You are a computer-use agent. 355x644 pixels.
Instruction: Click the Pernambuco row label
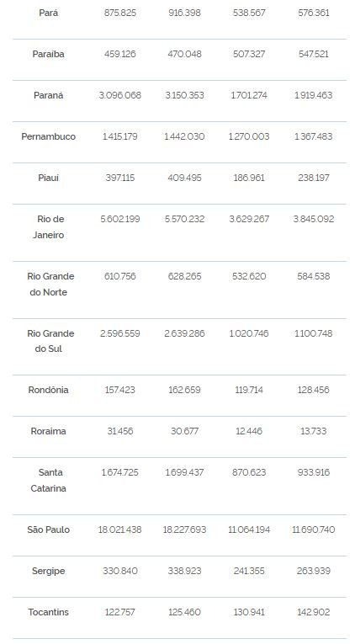pyautogui.click(x=49, y=136)
